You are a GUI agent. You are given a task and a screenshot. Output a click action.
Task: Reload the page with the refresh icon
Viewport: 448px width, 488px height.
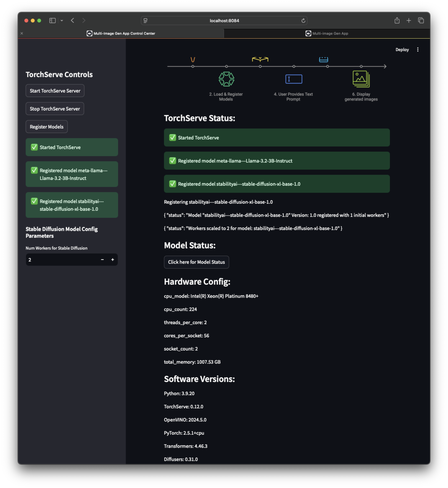tap(303, 21)
